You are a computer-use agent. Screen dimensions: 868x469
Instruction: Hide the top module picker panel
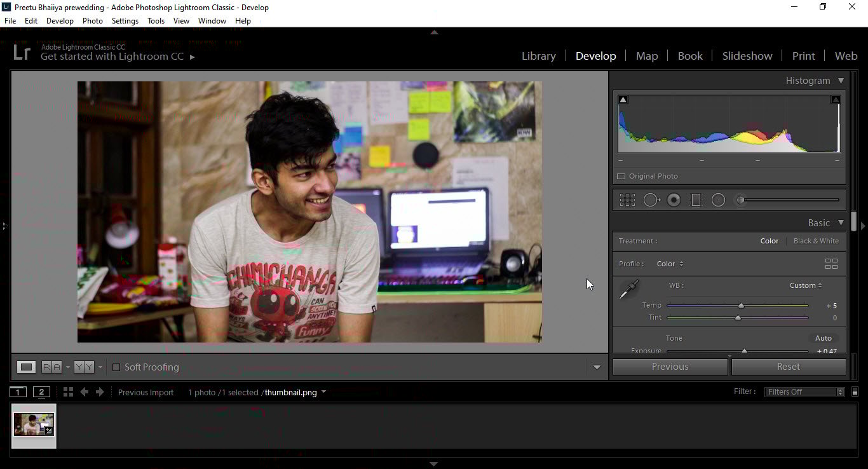tap(434, 32)
